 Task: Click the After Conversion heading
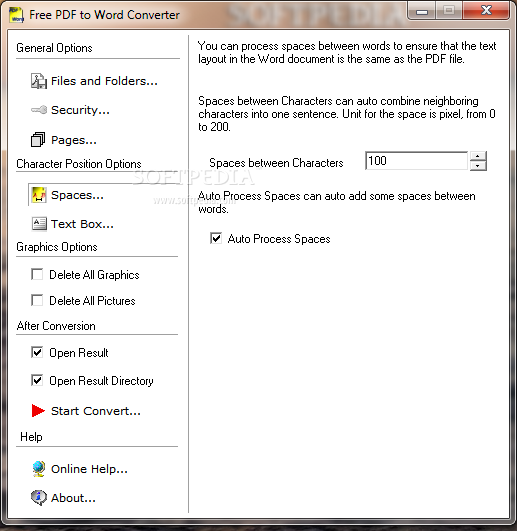[x=56, y=326]
